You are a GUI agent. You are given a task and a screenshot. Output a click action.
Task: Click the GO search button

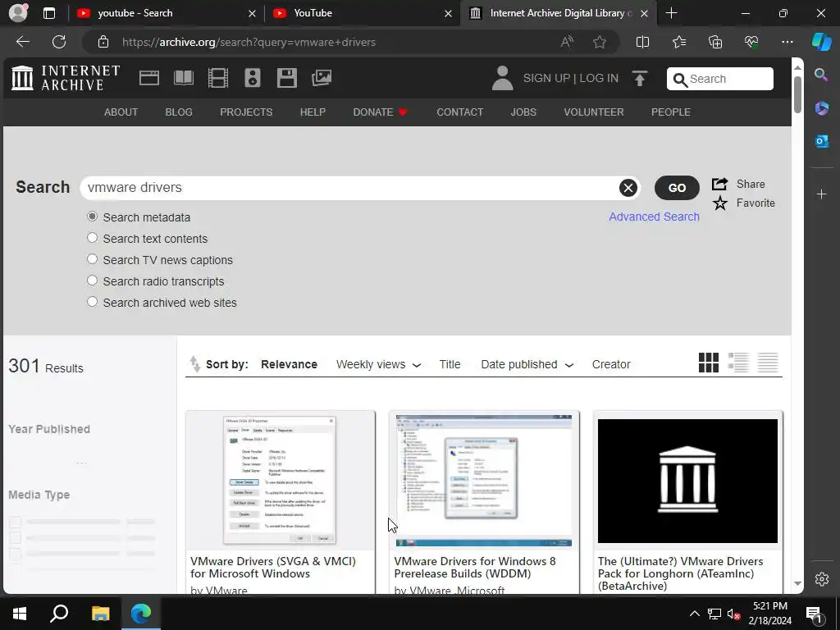click(x=677, y=188)
